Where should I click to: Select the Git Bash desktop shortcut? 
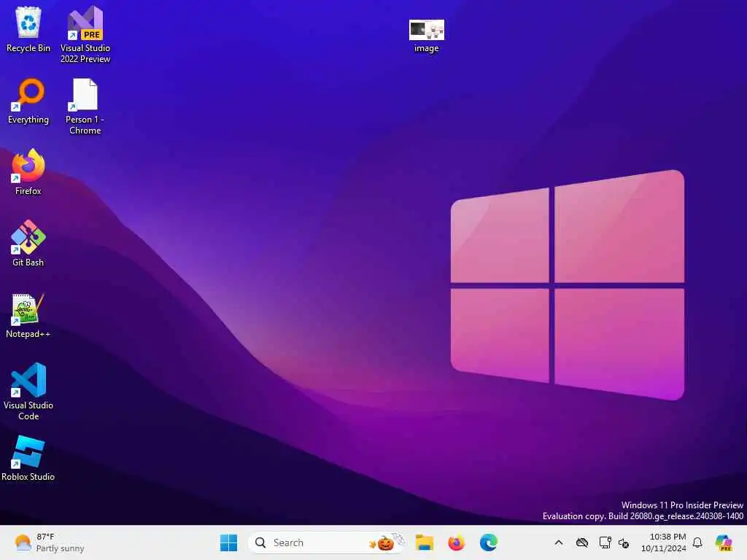(x=28, y=244)
